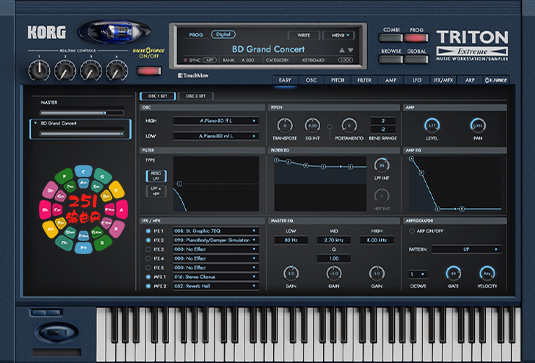535x363 pixels.
Task: Open IFX 2 PianoBody/Damper Simulation dropdown
Action: (216, 240)
